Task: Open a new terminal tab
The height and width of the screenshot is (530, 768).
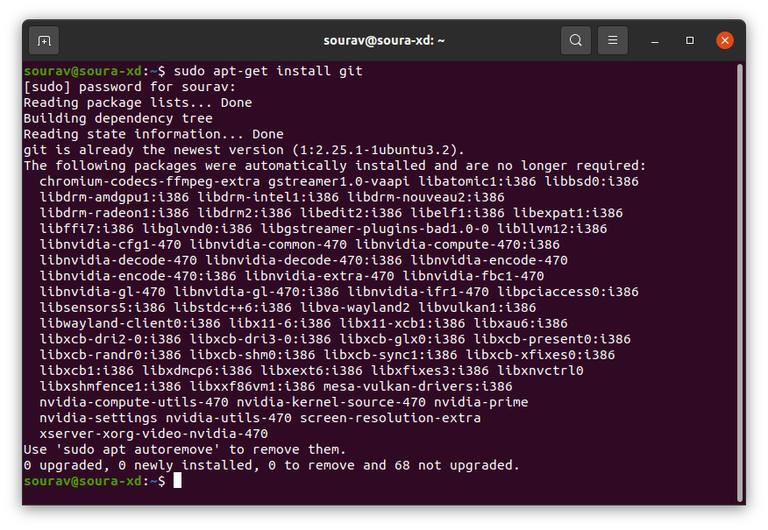Action: [44, 41]
